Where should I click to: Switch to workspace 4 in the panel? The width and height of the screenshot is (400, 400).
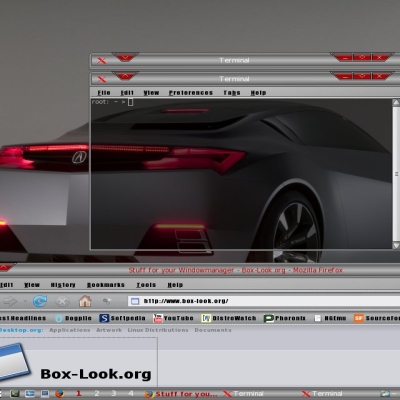131,394
